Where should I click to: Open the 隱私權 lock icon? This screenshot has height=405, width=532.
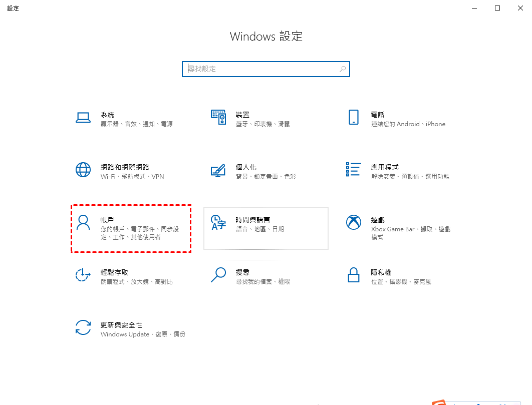pyautogui.click(x=354, y=275)
